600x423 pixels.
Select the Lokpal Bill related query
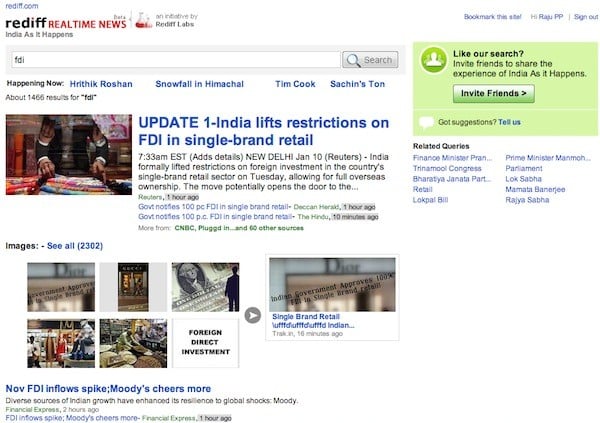click(x=432, y=199)
